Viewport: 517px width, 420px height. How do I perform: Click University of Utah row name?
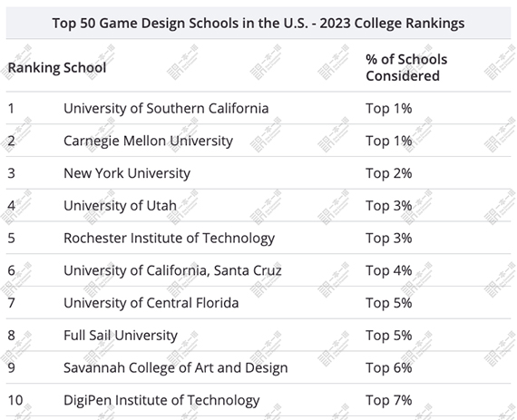(x=120, y=206)
